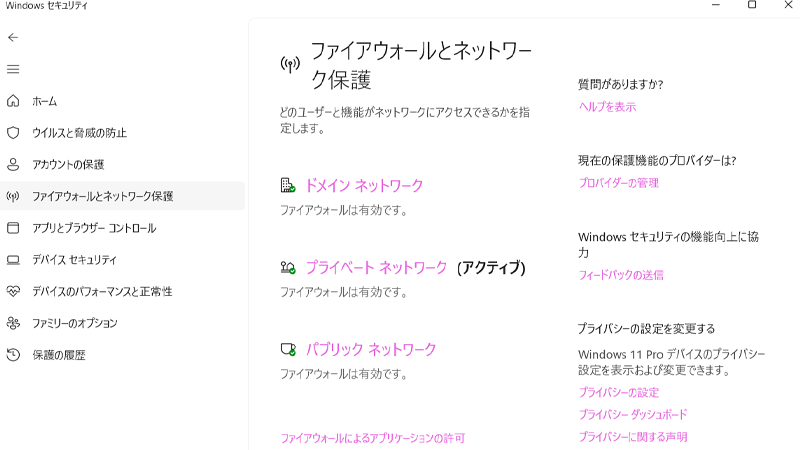Click the 現在の保護機能のプロバイダーは? heading
800x450 pixels.
coord(657,161)
